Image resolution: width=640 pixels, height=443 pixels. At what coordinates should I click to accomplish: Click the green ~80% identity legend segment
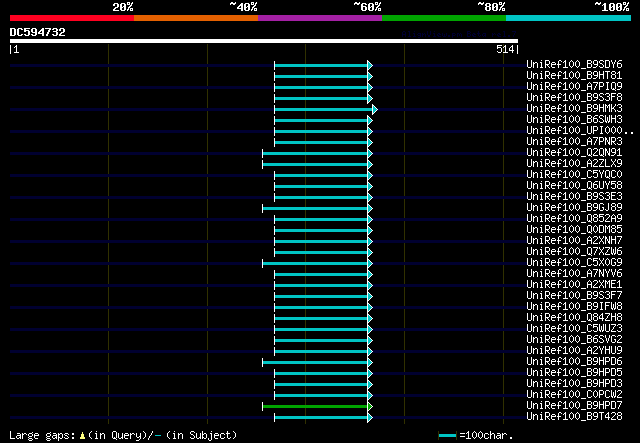[444, 18]
